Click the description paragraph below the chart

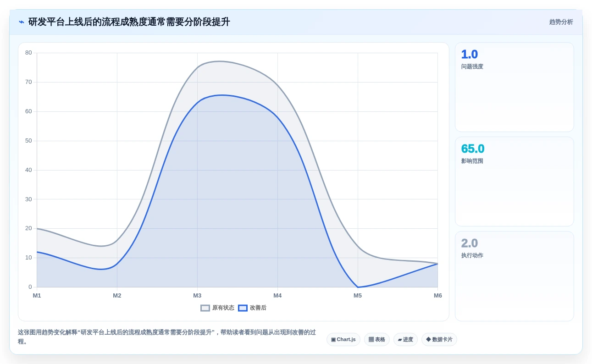167,337
